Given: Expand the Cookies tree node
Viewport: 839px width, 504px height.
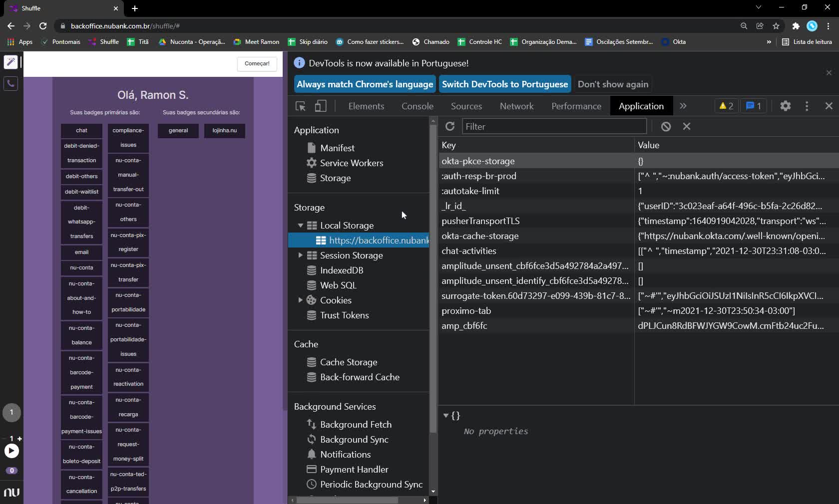Looking at the screenshot, I should 301,300.
